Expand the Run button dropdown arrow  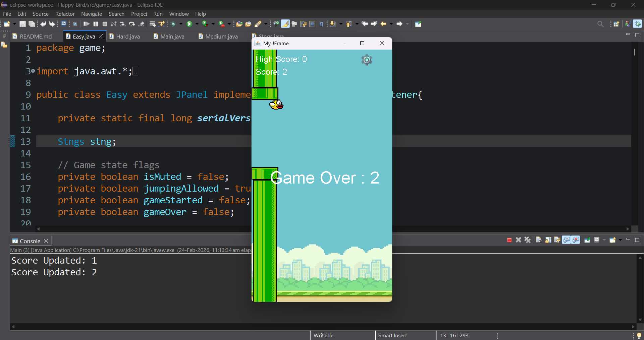197,24
